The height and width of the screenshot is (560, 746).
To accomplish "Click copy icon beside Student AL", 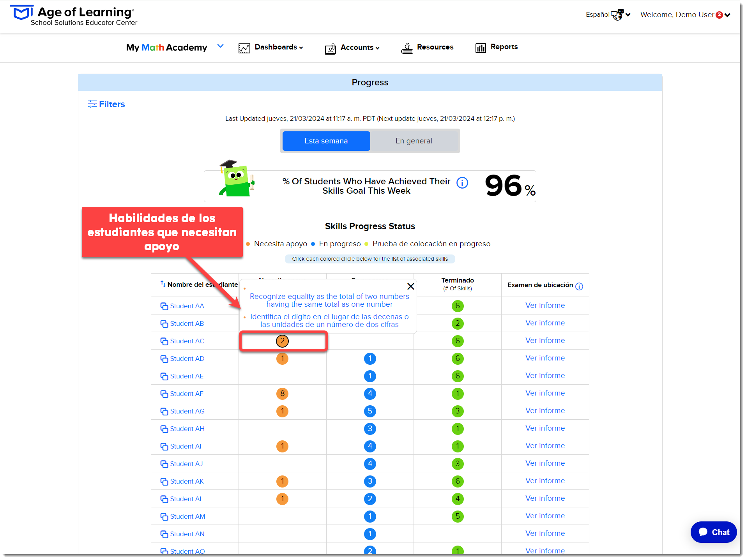I will [x=164, y=499].
